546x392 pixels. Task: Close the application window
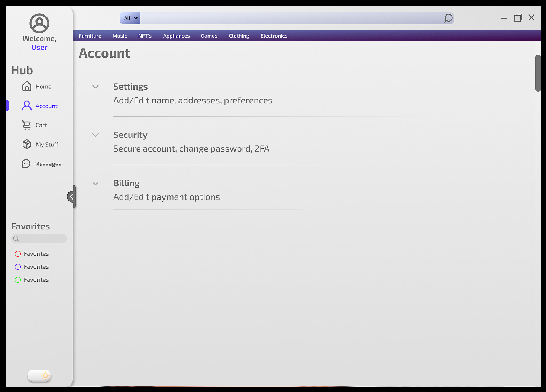[x=532, y=17]
